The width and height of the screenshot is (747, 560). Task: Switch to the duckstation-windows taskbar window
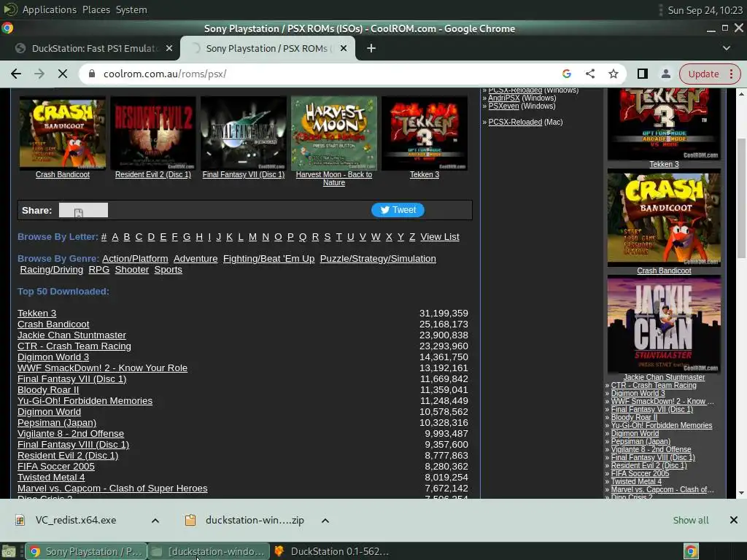point(209,551)
